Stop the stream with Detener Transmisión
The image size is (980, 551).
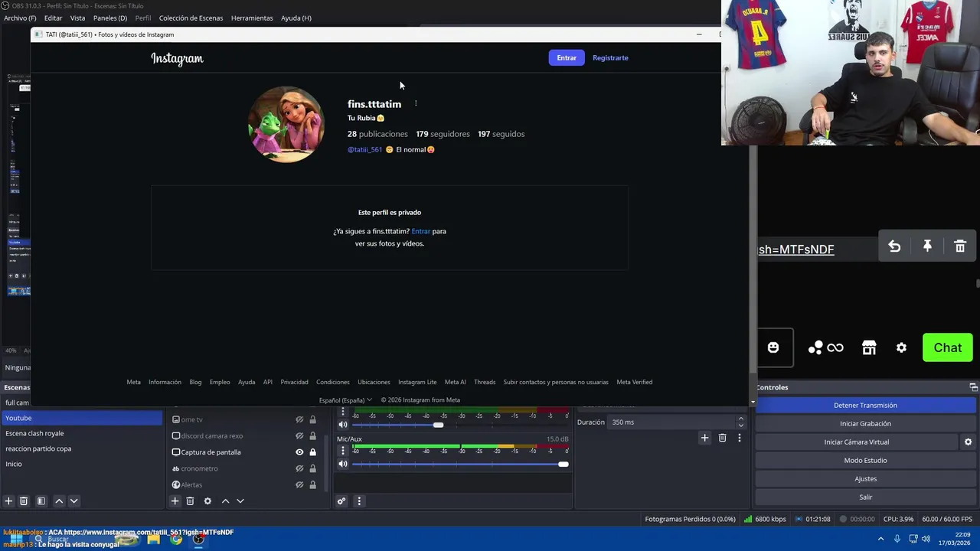click(x=865, y=405)
